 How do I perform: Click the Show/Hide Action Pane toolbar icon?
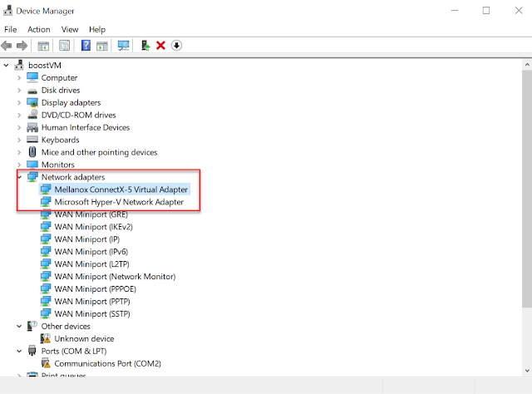[x=101, y=46]
